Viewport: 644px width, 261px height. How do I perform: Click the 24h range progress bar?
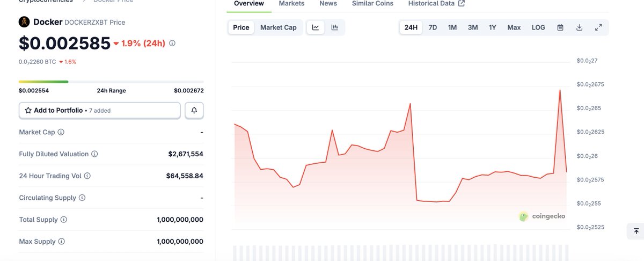111,82
